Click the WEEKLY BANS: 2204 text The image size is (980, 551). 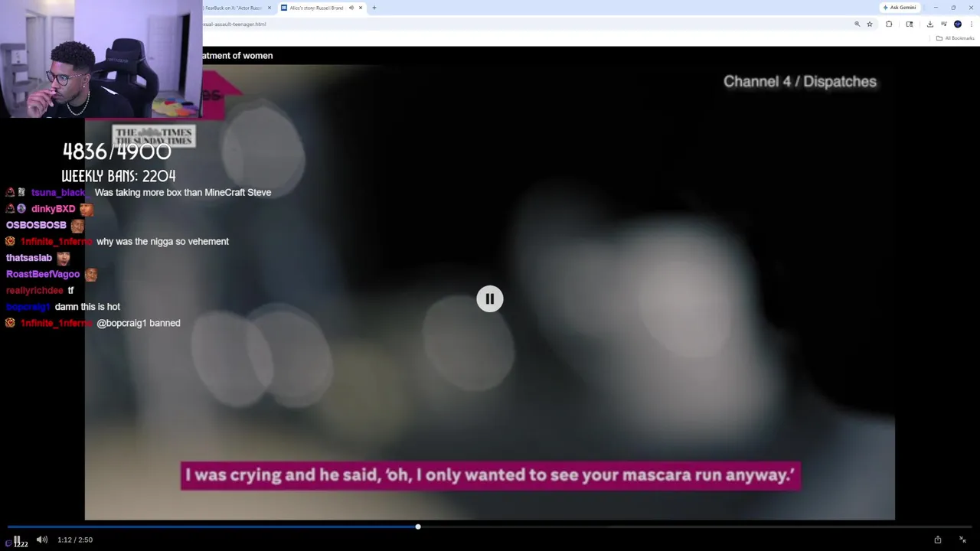[119, 176]
